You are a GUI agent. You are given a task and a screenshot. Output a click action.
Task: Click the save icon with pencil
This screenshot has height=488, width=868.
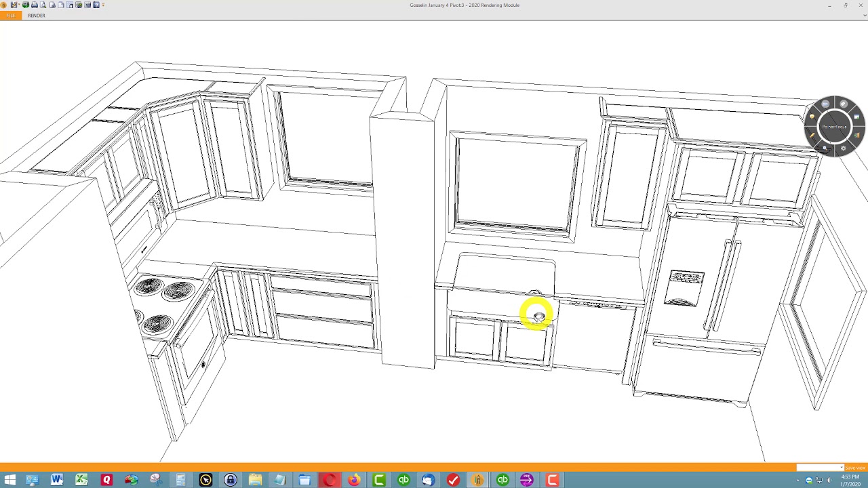(14, 5)
